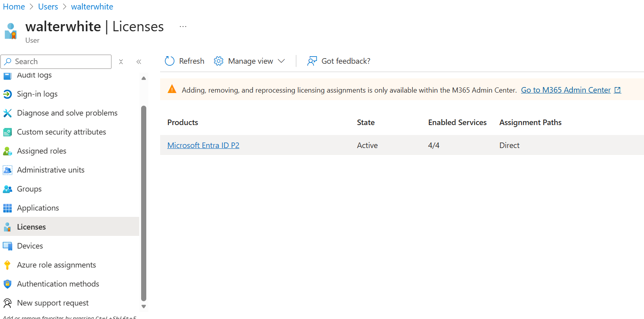Open Assigned roles in sidebar
644x319 pixels.
pyautogui.click(x=42, y=151)
